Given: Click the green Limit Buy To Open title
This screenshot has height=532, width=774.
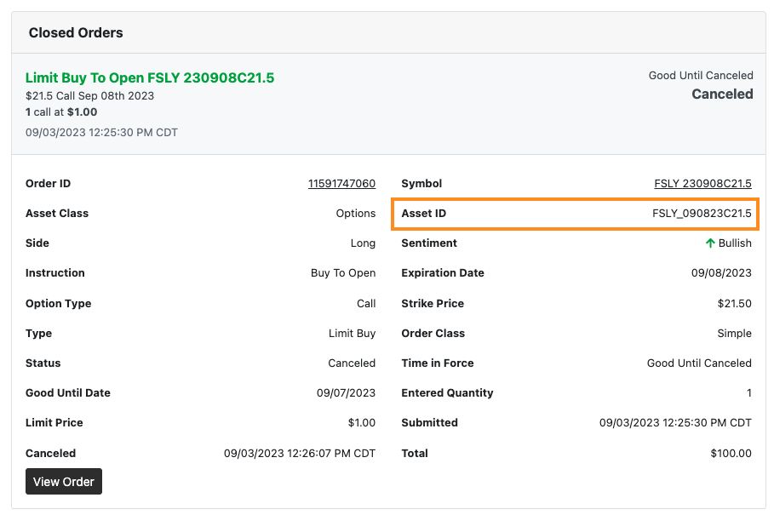Looking at the screenshot, I should (x=150, y=78).
